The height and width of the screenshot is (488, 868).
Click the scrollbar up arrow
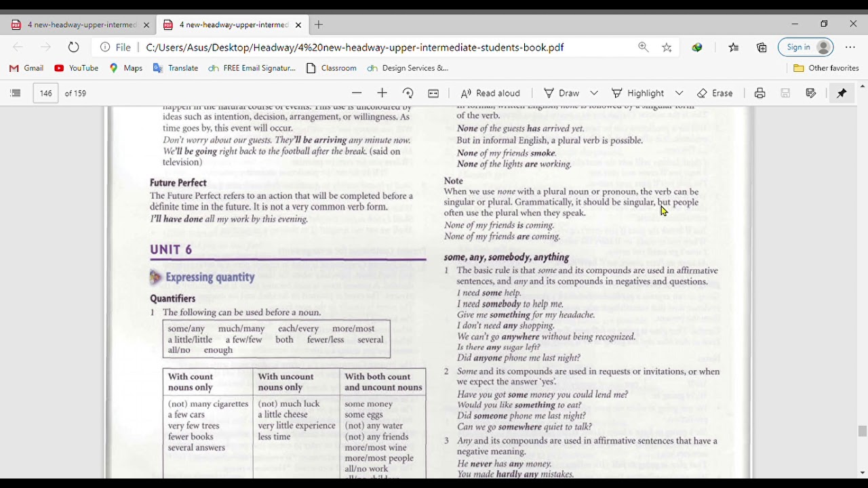[863, 87]
